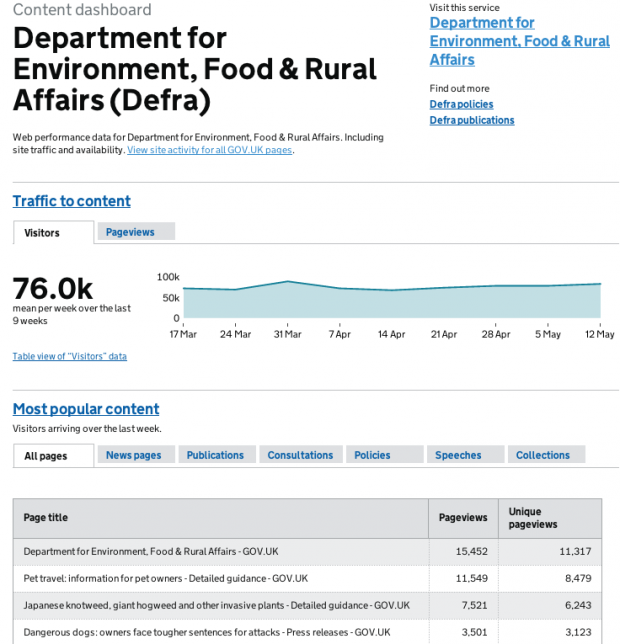Switch to the Collections tab
620x644 pixels.
click(x=546, y=455)
